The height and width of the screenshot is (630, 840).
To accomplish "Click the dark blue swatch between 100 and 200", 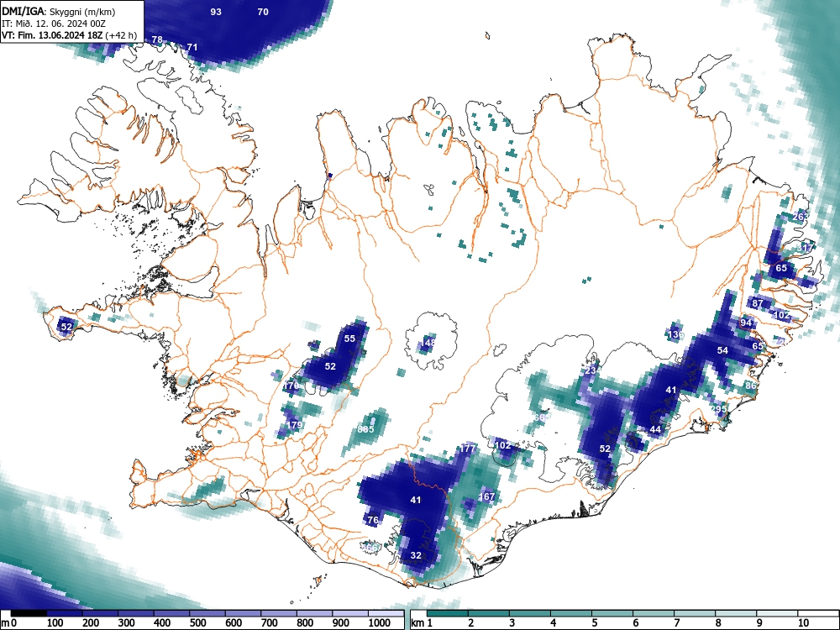I will click(x=65, y=613).
